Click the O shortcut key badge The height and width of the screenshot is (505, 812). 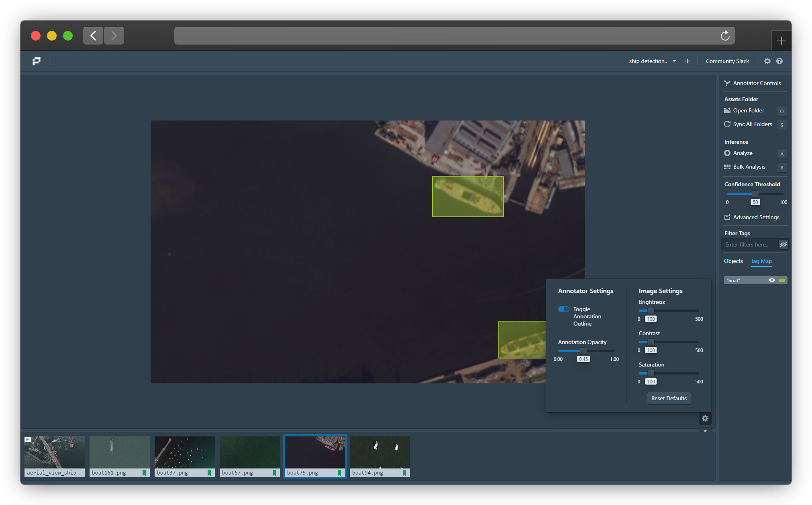click(782, 111)
